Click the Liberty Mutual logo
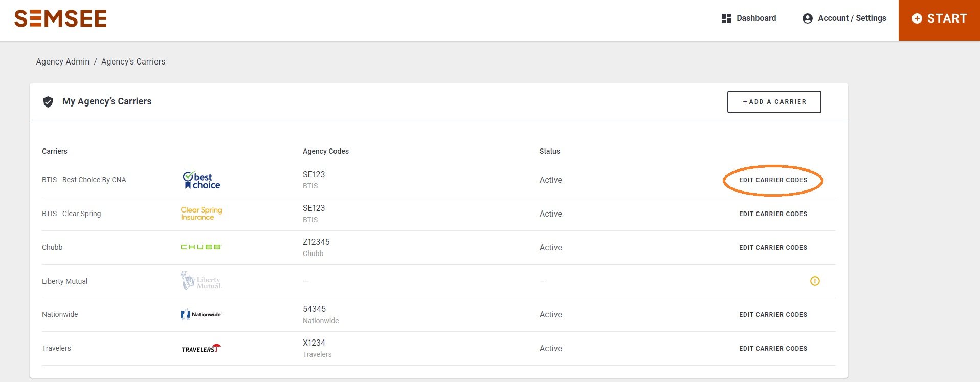Viewport: 980px width, 382px height. 202,281
